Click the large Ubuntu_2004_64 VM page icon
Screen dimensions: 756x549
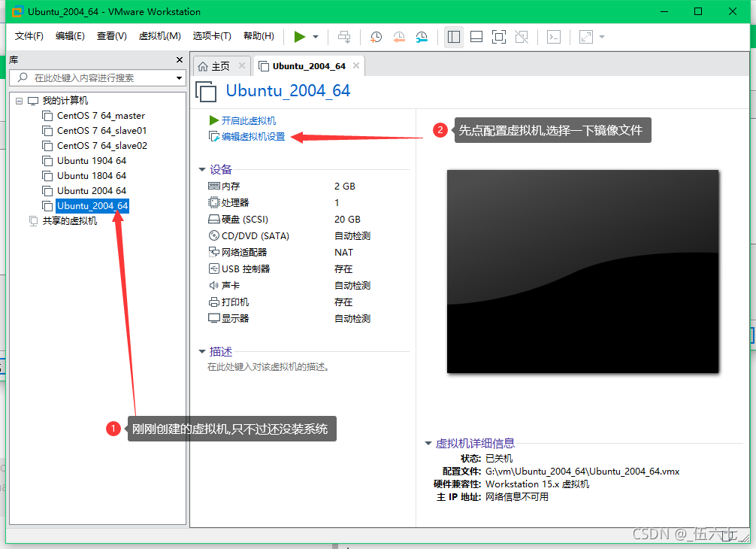pyautogui.click(x=206, y=91)
